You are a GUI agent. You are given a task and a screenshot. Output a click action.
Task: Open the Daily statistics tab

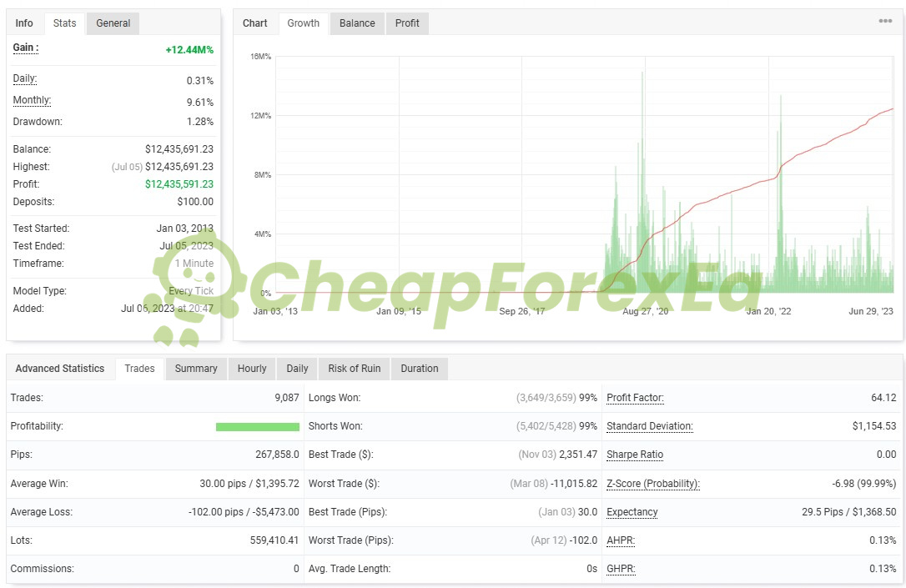point(297,369)
